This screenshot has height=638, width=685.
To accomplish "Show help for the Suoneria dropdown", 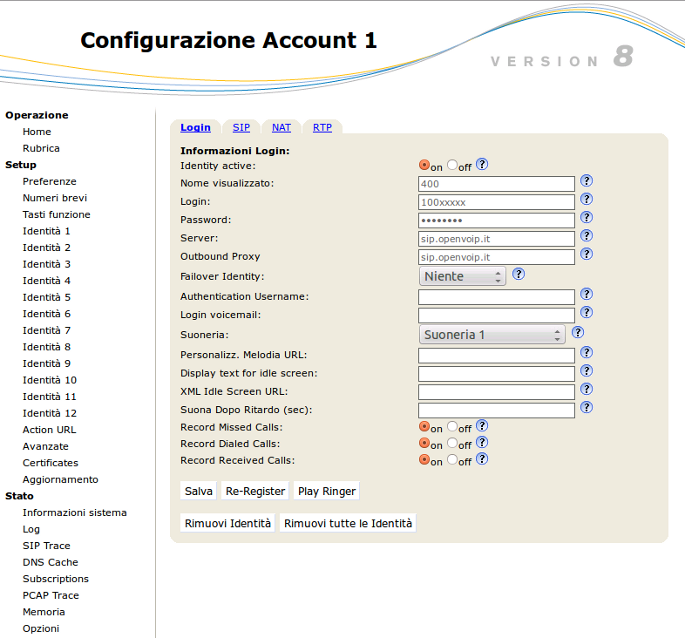I will click(578, 333).
